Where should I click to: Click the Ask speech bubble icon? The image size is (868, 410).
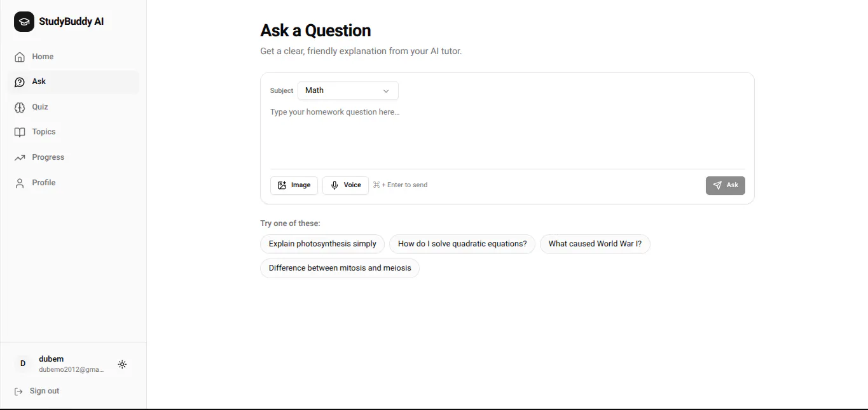[x=20, y=82]
